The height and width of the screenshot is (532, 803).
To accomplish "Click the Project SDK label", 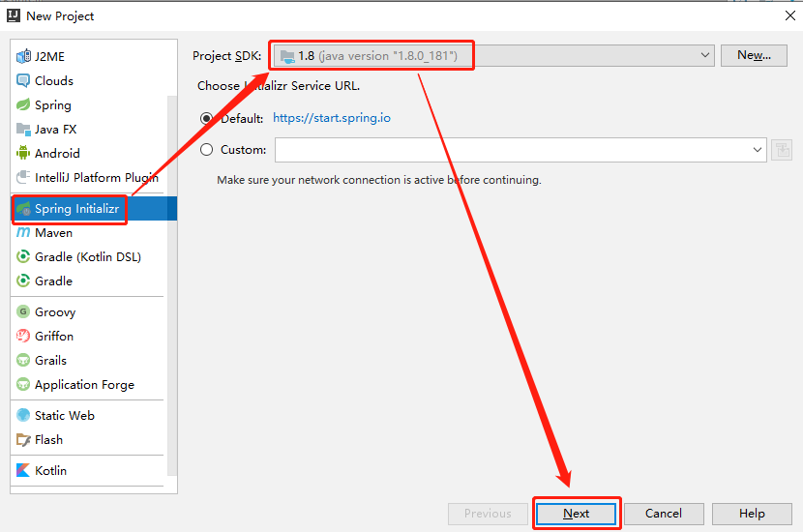I will click(226, 56).
